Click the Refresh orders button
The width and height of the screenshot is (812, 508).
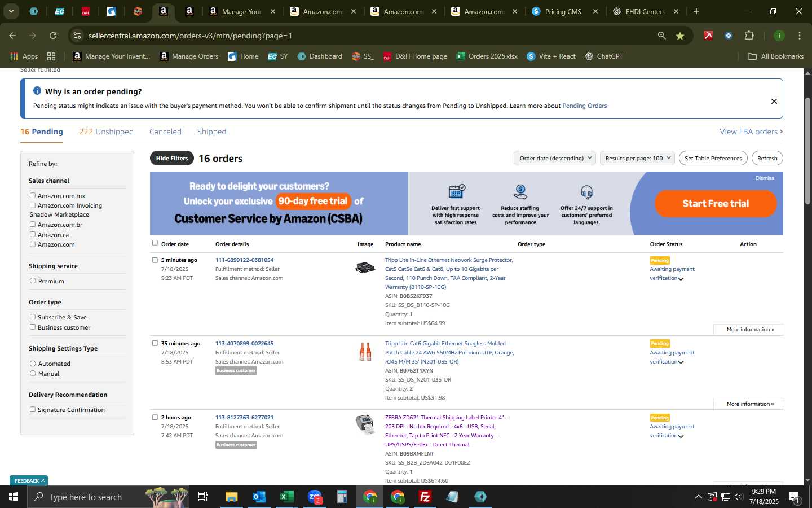[767, 158]
